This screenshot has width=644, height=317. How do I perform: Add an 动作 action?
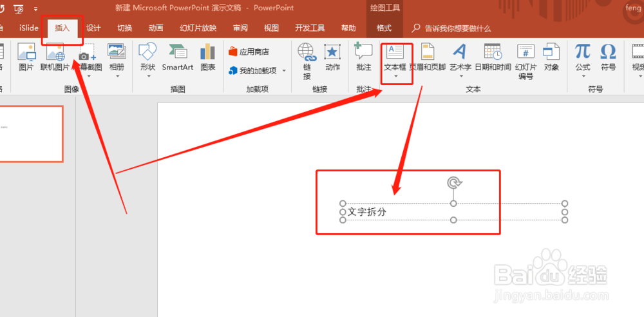coord(332,57)
